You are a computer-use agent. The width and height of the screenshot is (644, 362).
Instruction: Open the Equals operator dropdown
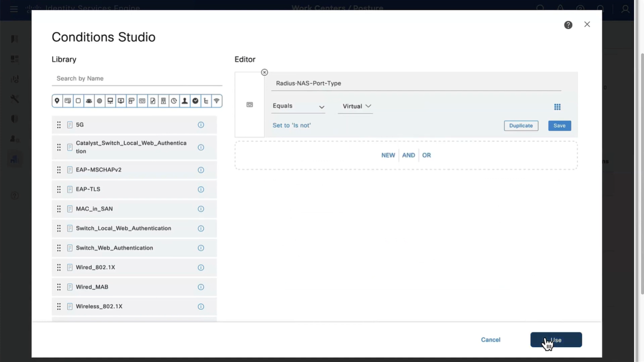(298, 106)
